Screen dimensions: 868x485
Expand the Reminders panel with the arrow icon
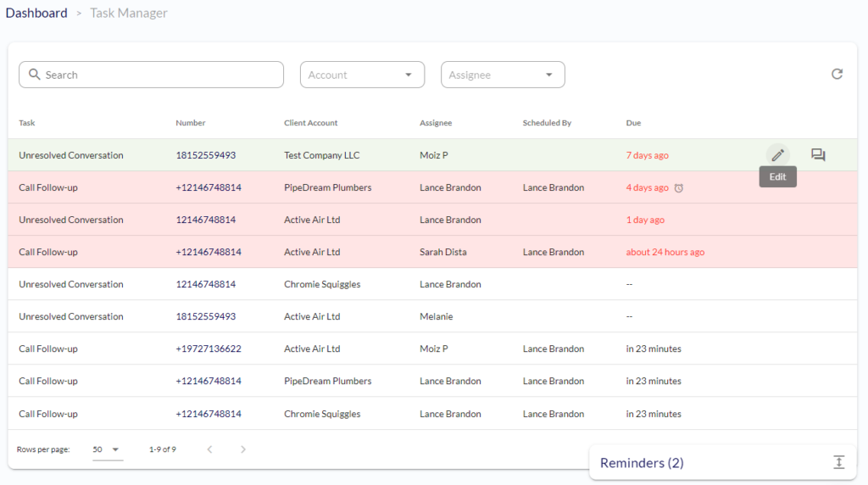click(x=839, y=462)
